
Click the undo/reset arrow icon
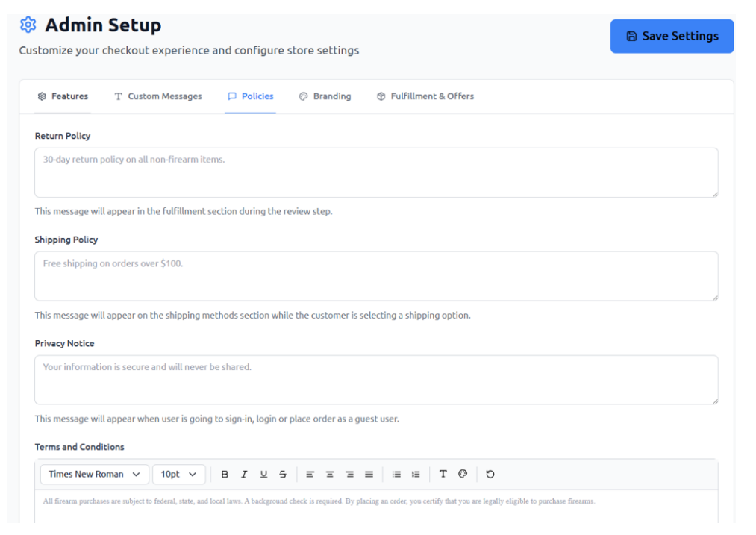pyautogui.click(x=490, y=475)
